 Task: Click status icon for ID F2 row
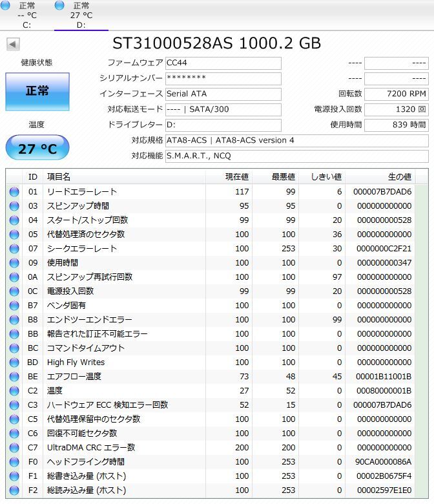pyautogui.click(x=14, y=490)
